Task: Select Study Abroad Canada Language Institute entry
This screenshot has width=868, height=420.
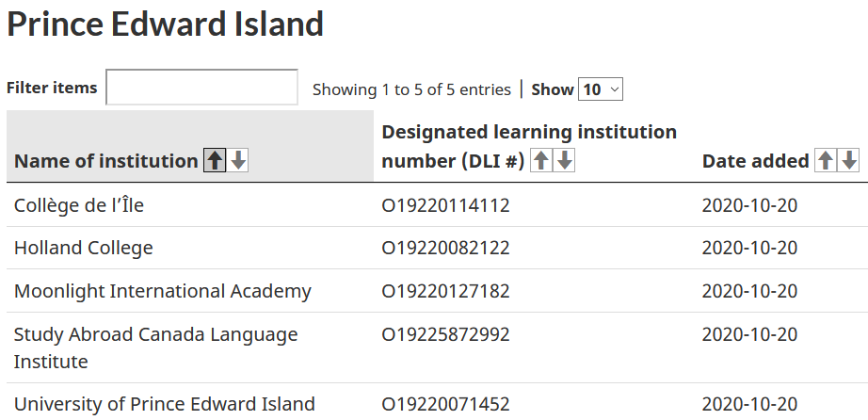Action: (155, 347)
